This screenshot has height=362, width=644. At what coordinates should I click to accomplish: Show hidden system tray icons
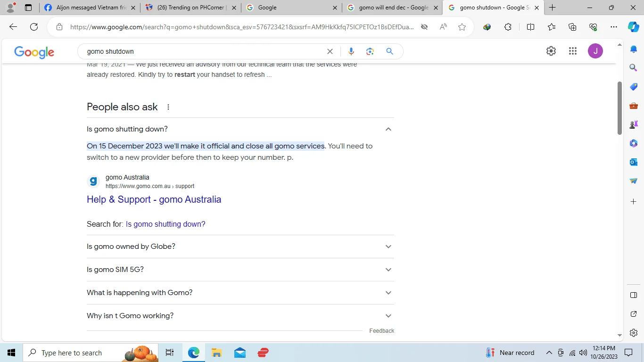549,353
